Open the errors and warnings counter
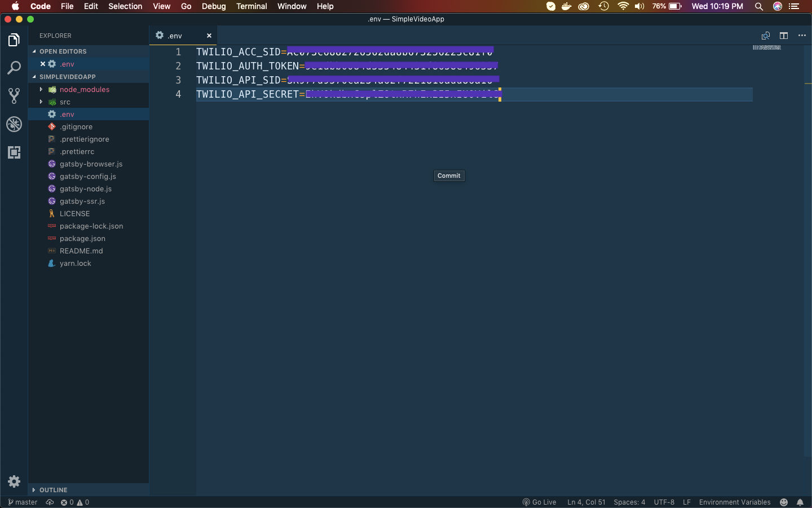812x508 pixels. [x=75, y=502]
